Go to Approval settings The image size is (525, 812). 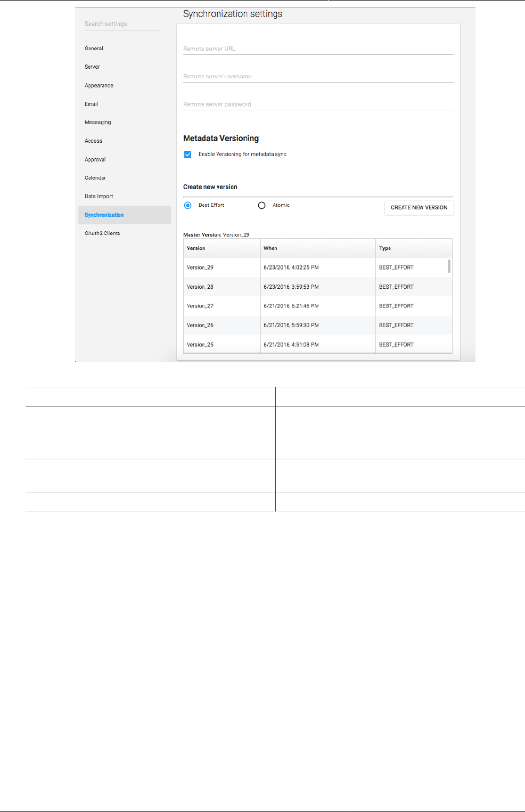point(95,160)
